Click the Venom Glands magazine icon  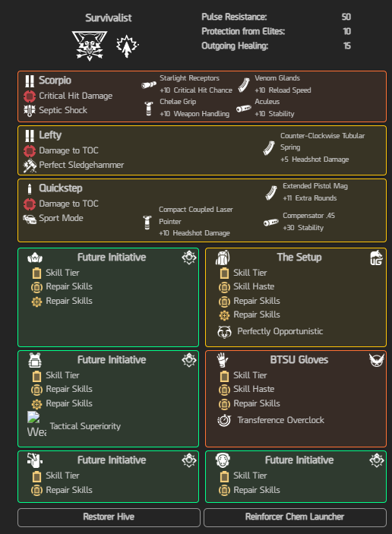244,85
